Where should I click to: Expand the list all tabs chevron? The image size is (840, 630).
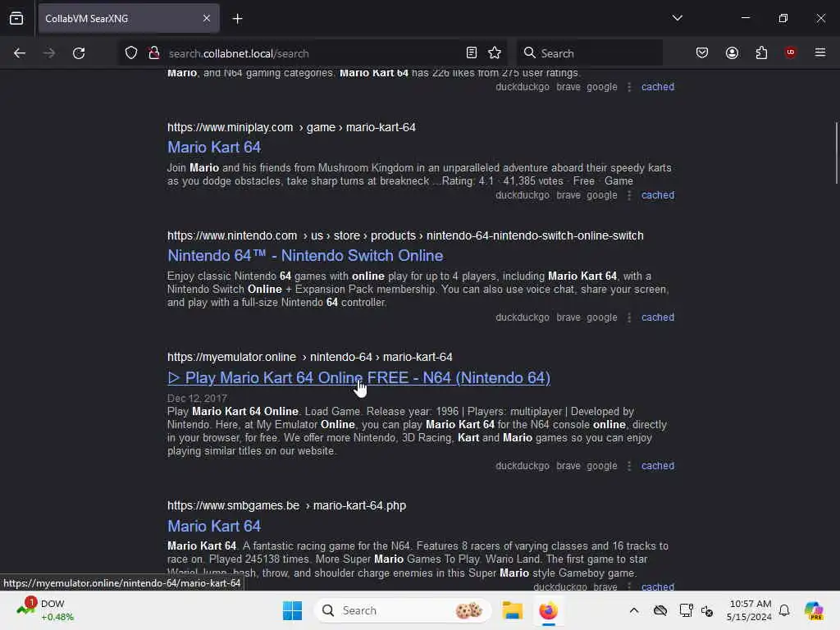(x=677, y=18)
